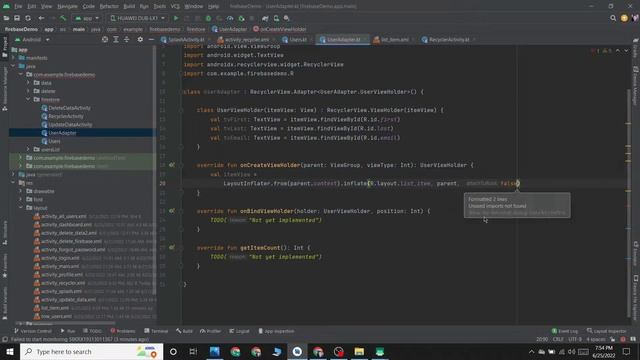
Task: Select DeleteDataActivity in project tree
Action: click(x=69, y=108)
